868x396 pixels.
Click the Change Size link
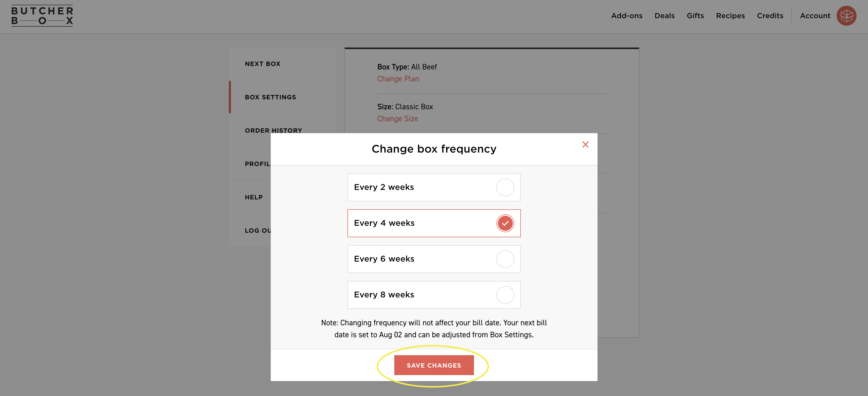tap(397, 118)
